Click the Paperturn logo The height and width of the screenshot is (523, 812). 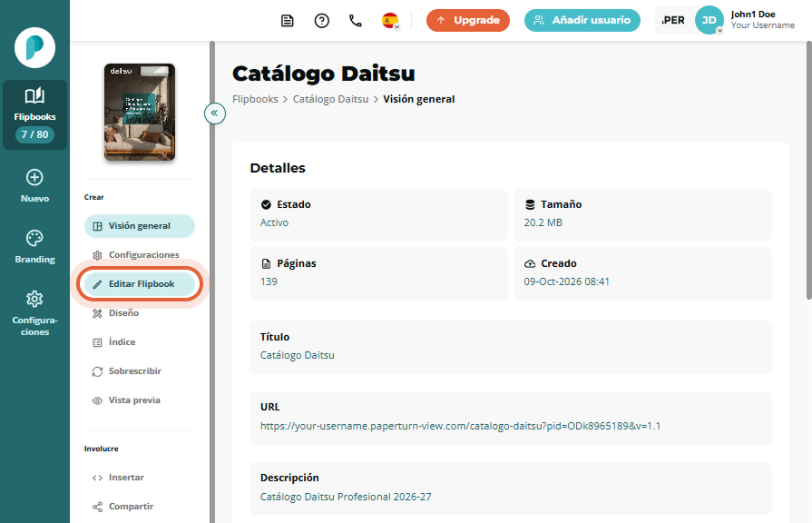pos(34,48)
